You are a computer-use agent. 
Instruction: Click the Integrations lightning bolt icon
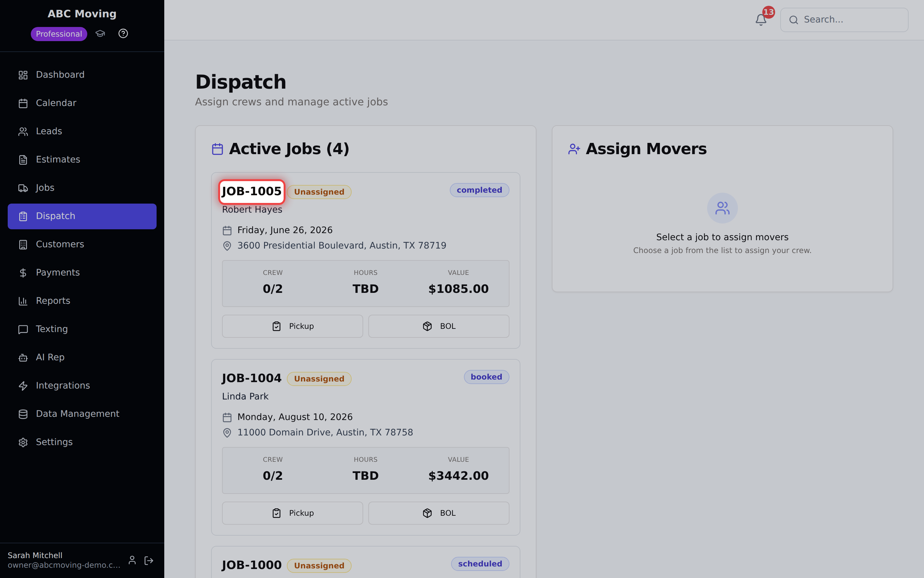pyautogui.click(x=23, y=386)
